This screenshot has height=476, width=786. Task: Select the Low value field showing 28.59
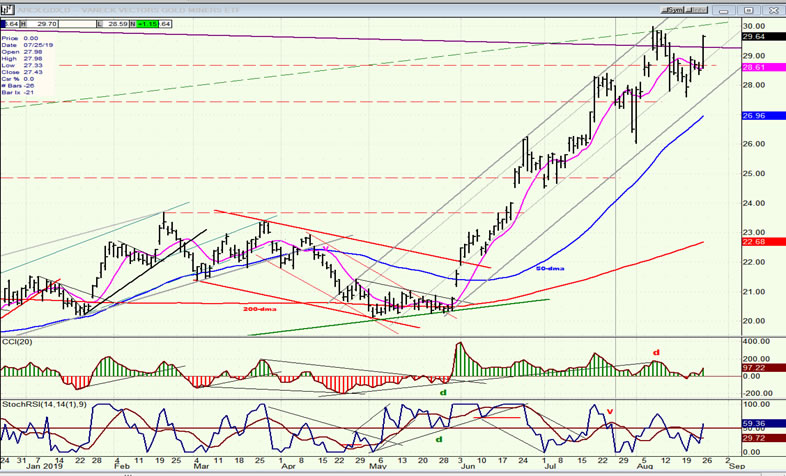click(113, 24)
